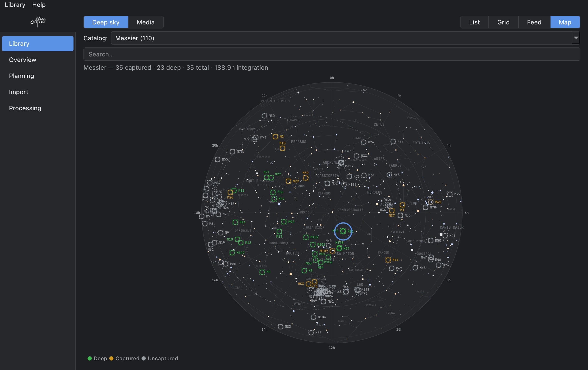Click the M52 marker near Cassiopeia
The height and width of the screenshot is (370, 588).
click(x=327, y=183)
